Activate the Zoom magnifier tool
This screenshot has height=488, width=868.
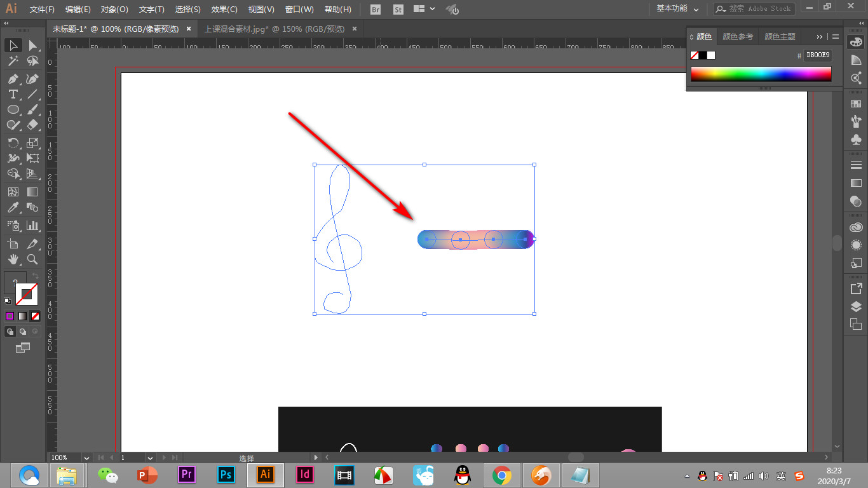(x=32, y=259)
